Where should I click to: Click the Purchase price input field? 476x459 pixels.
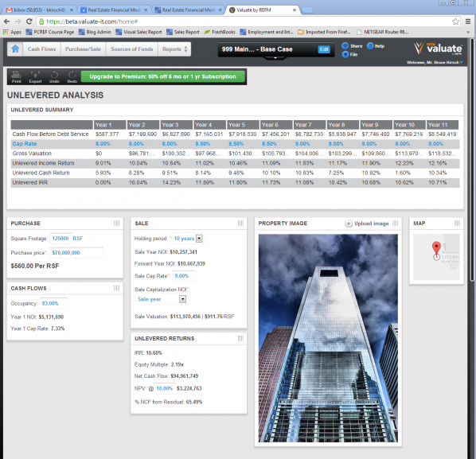pos(76,253)
